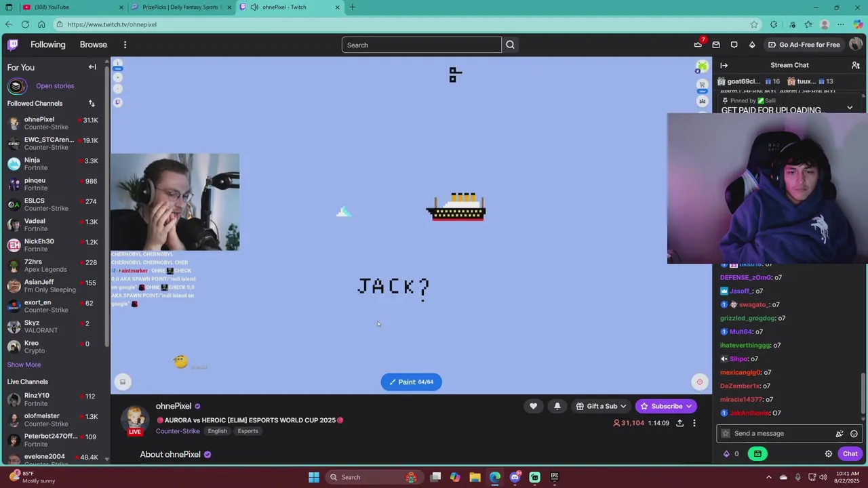This screenshot has width=868, height=488.
Task: Open a new browser tab
Action: coord(352,7)
